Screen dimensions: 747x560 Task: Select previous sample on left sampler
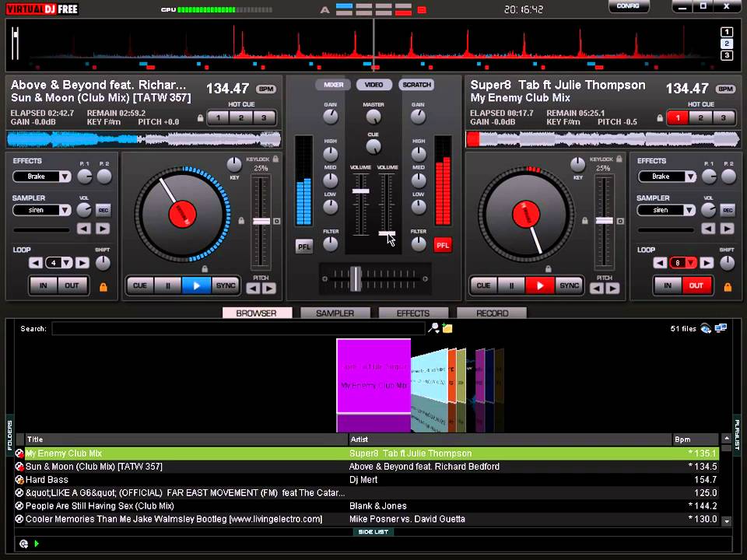(84, 229)
